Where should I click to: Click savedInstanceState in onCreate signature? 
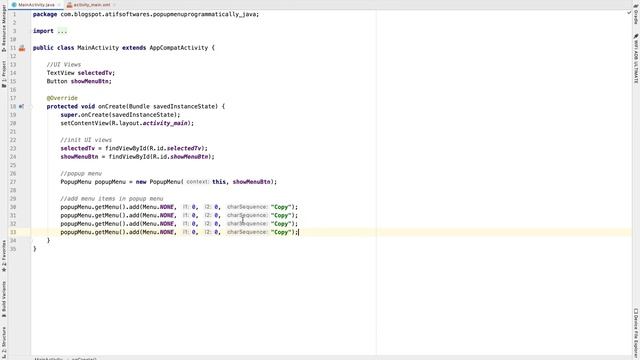click(185, 107)
